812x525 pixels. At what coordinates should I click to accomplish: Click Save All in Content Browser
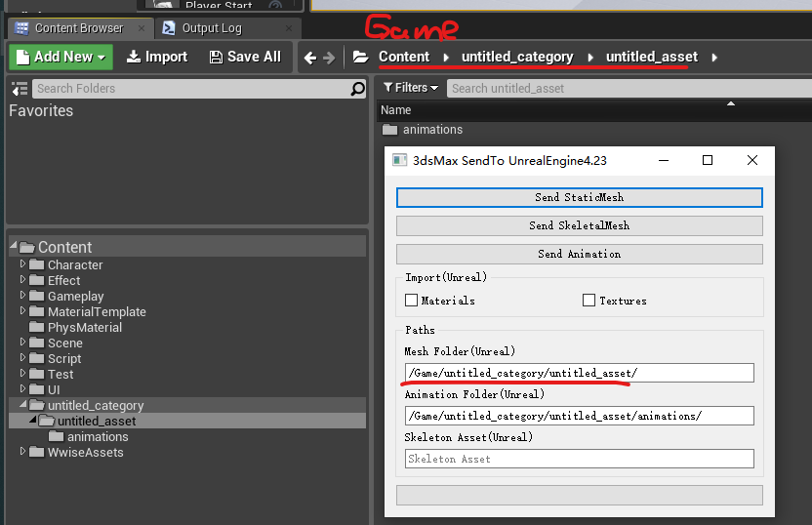[245, 57]
